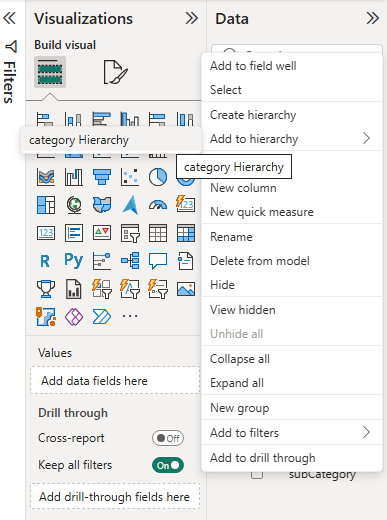387x520 pixels.
Task: Select the button slicer visual
Action: 102,289
